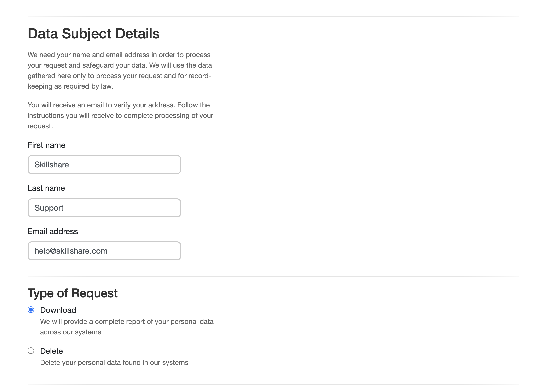Click the First name field label

click(x=46, y=145)
